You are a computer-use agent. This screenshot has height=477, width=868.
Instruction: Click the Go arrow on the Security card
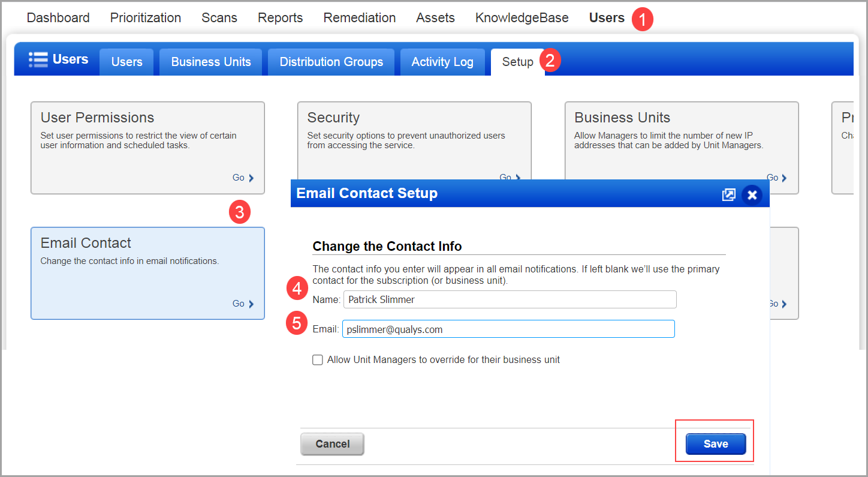pos(510,176)
